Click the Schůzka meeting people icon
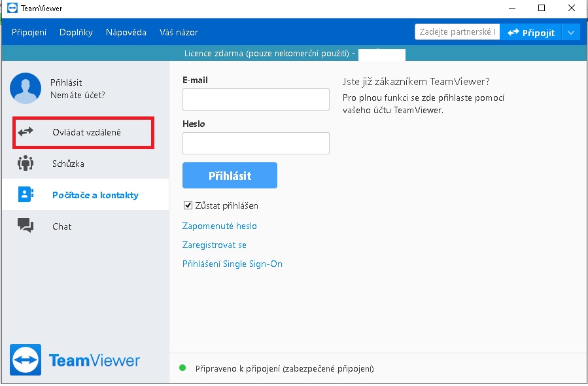 (x=26, y=163)
